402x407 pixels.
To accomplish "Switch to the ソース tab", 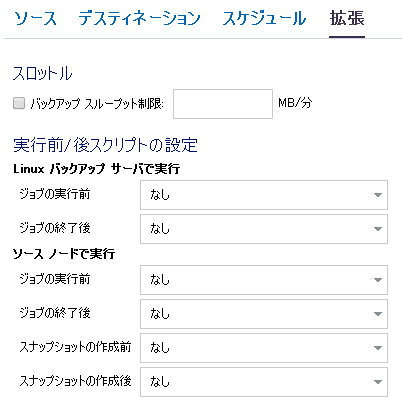I will point(35,18).
